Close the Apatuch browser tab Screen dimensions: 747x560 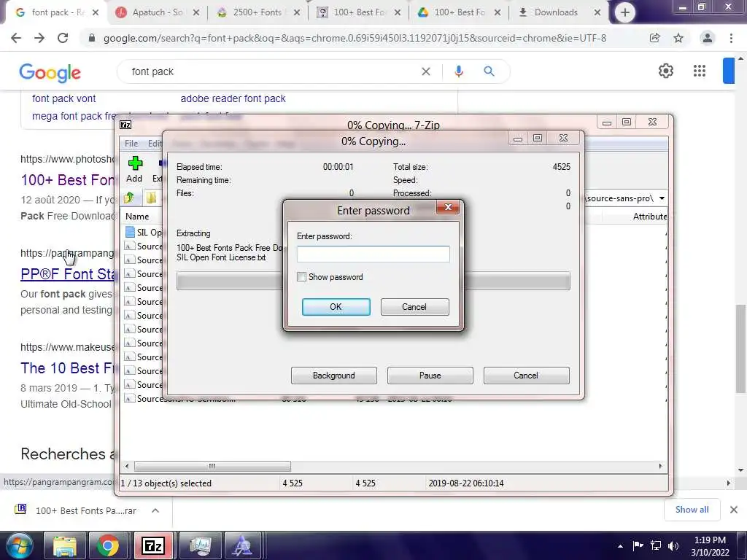[196, 13]
